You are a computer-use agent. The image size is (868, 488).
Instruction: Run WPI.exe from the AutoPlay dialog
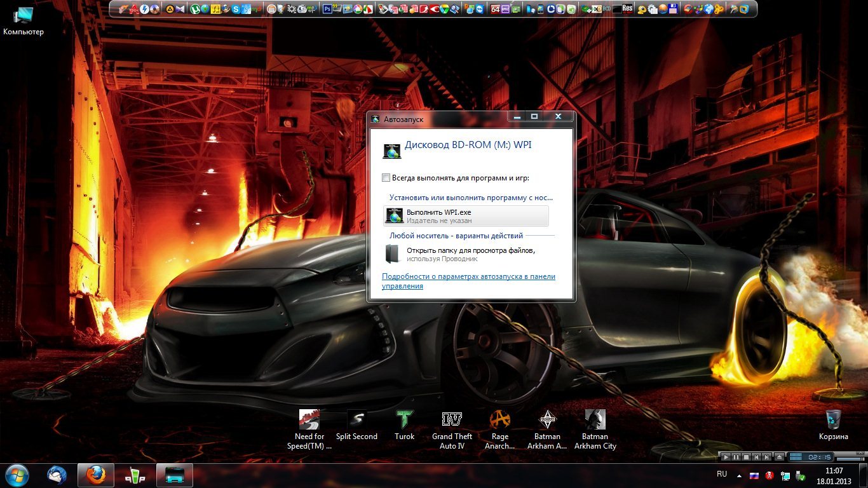coord(466,216)
